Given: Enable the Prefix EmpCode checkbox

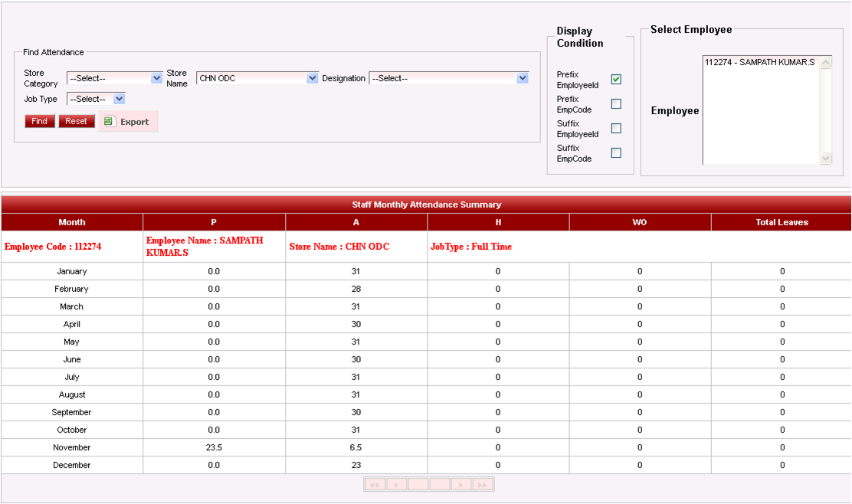Looking at the screenshot, I should coord(616,104).
